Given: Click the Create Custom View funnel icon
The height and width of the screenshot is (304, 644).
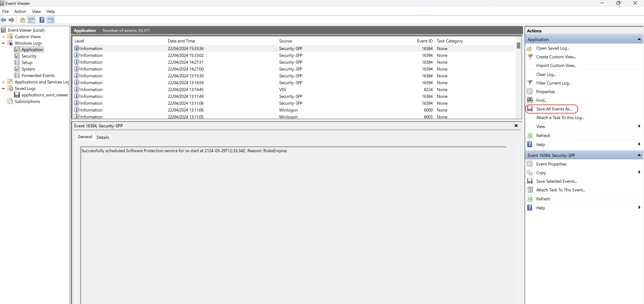Looking at the screenshot, I should (x=530, y=57).
